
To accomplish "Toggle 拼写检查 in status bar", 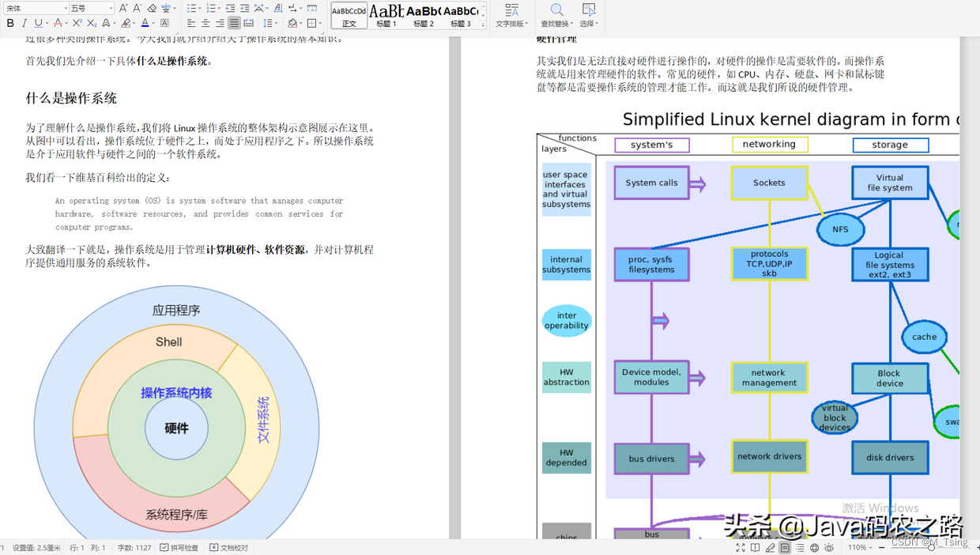I will click(179, 547).
